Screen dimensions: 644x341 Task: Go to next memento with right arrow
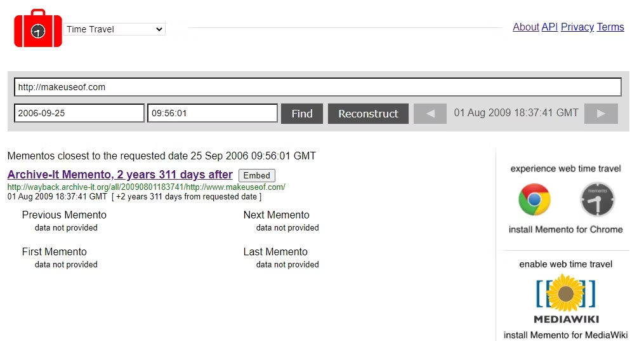coord(601,114)
